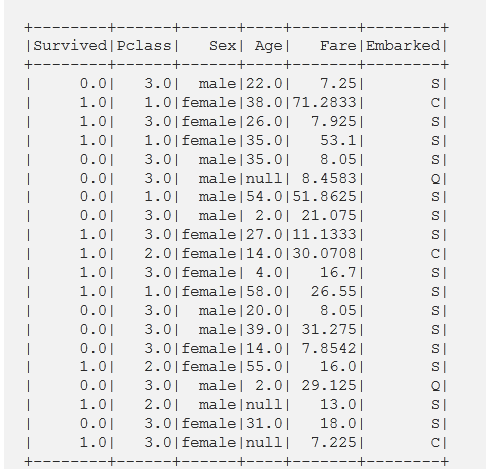Click the fare value 8.4583

click(x=329, y=178)
